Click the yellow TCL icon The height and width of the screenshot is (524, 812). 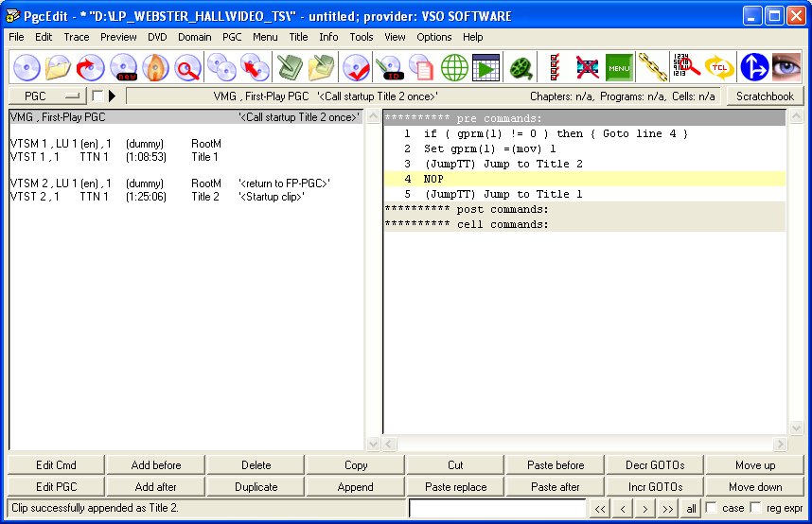[720, 68]
